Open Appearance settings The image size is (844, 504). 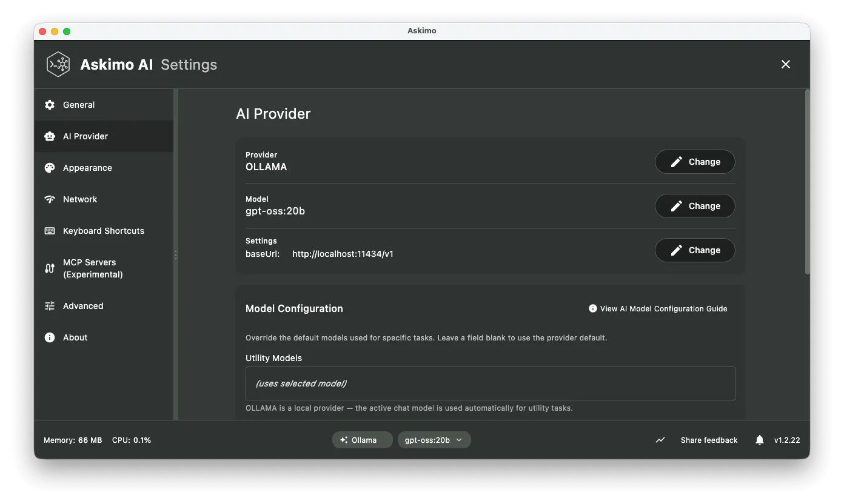coord(104,168)
